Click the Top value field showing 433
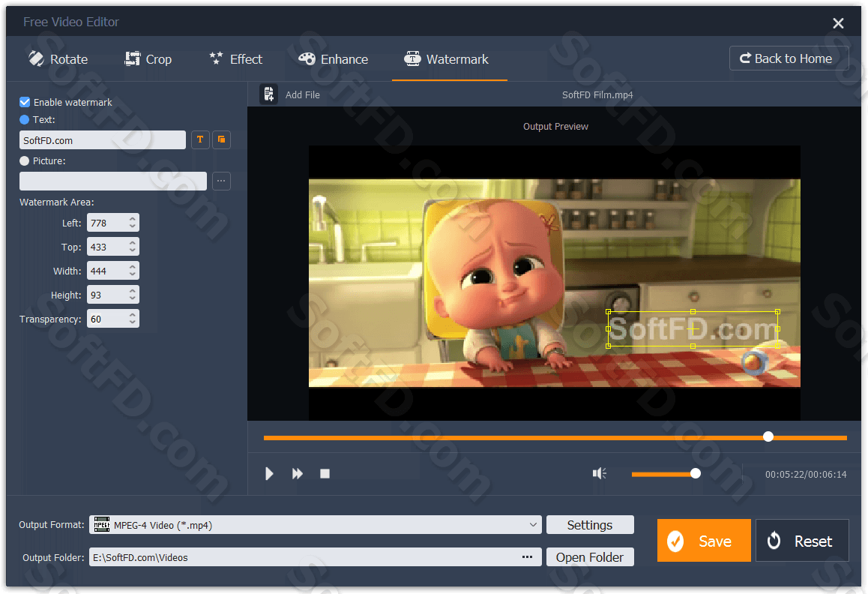This screenshot has width=868, height=594. pyautogui.click(x=108, y=247)
